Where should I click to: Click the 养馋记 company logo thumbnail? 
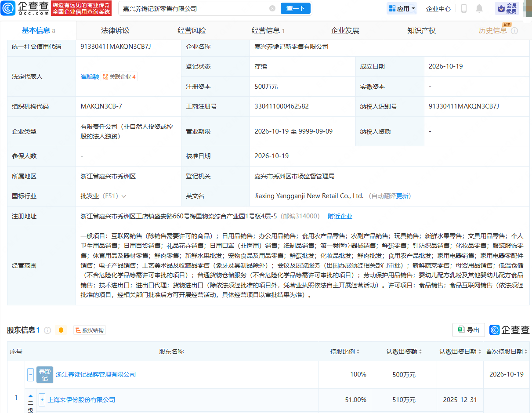pos(44,375)
